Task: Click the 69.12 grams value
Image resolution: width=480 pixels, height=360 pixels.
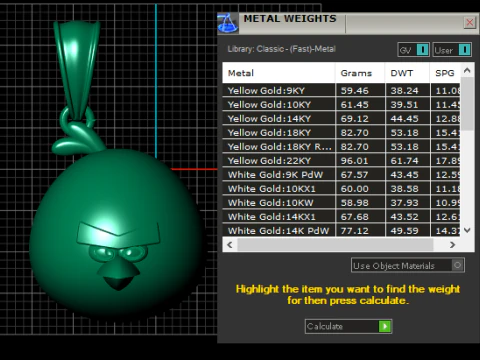Action: click(354, 119)
